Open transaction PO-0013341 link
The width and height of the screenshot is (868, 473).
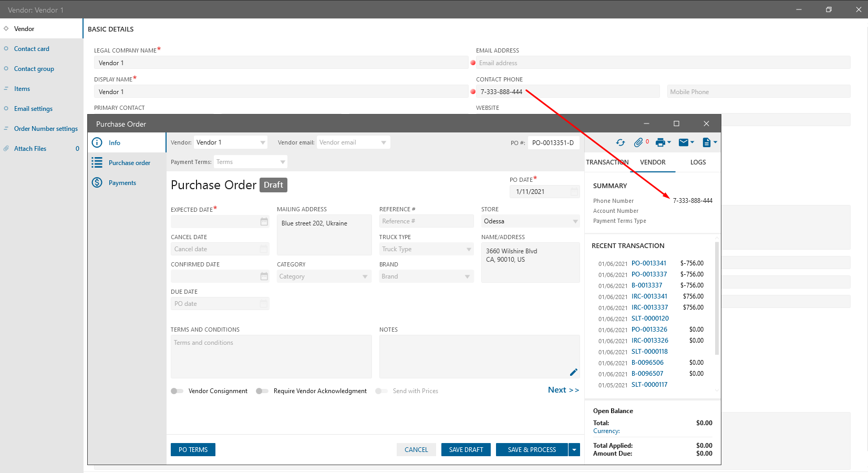coord(649,263)
